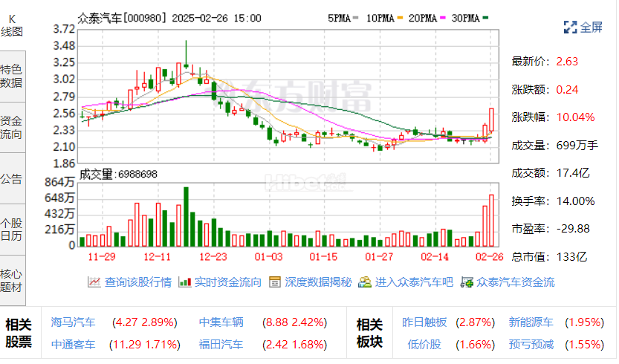Click the 成交量:6988698 label

[118, 174]
